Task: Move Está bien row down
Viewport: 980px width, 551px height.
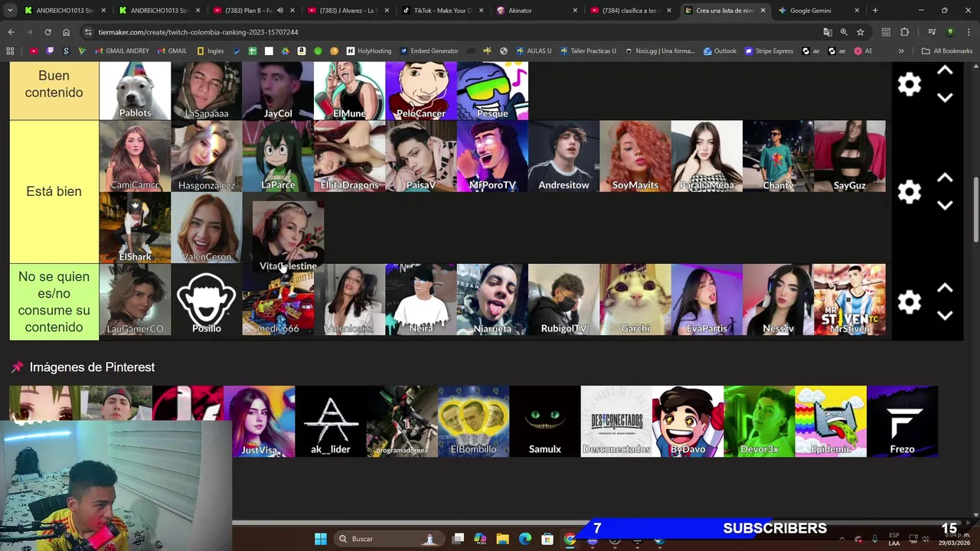Action: pos(945,205)
